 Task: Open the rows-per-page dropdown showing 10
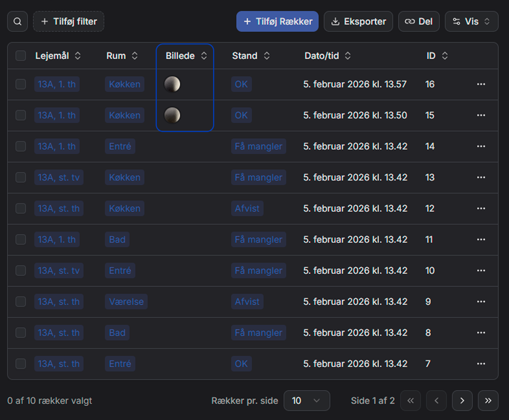point(307,401)
